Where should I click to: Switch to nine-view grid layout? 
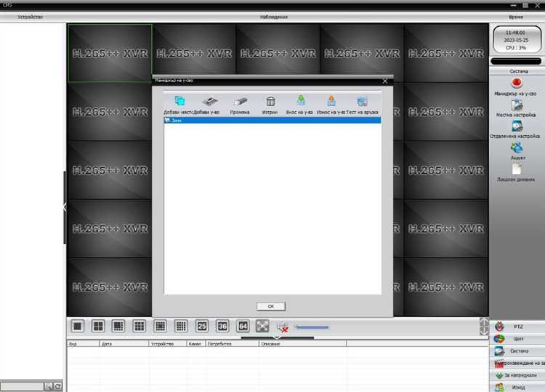click(140, 326)
